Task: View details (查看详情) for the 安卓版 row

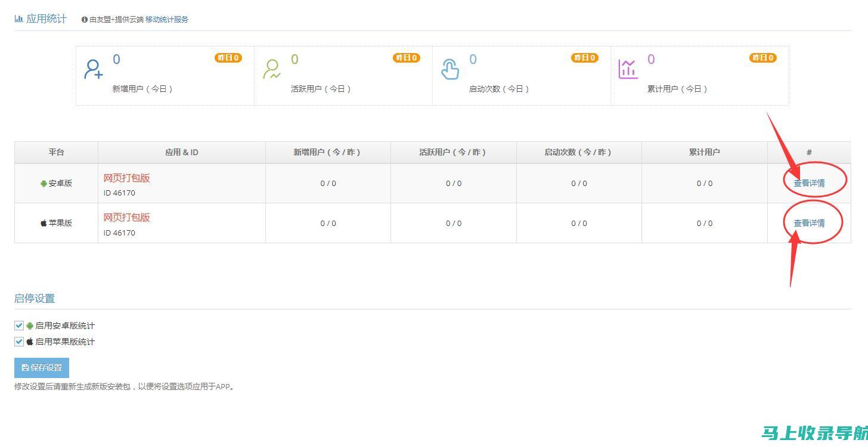Action: click(809, 183)
